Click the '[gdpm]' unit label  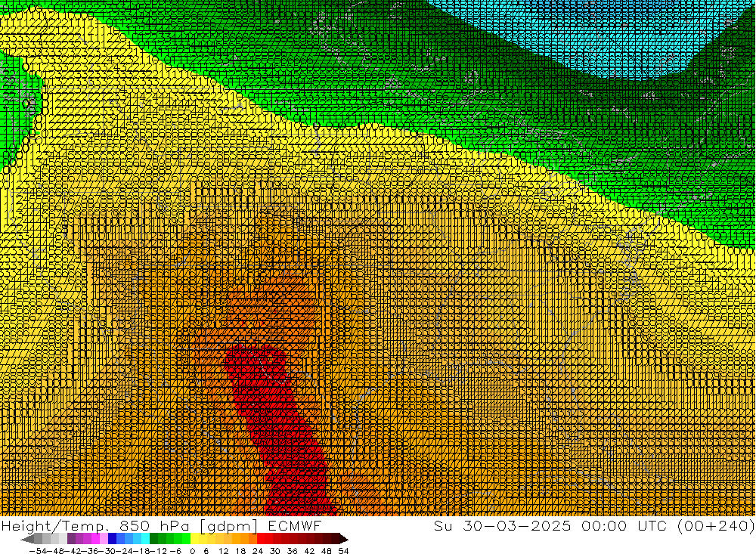pyautogui.click(x=229, y=527)
